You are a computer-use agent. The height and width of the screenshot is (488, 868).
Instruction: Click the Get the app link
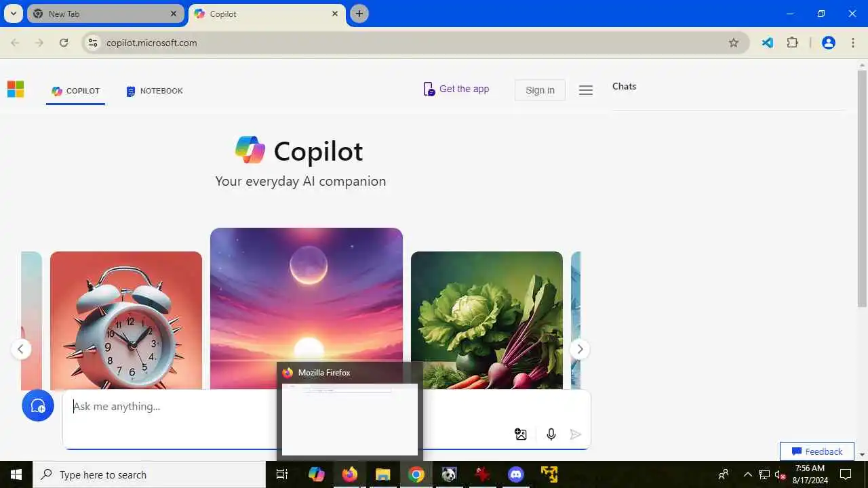(456, 89)
